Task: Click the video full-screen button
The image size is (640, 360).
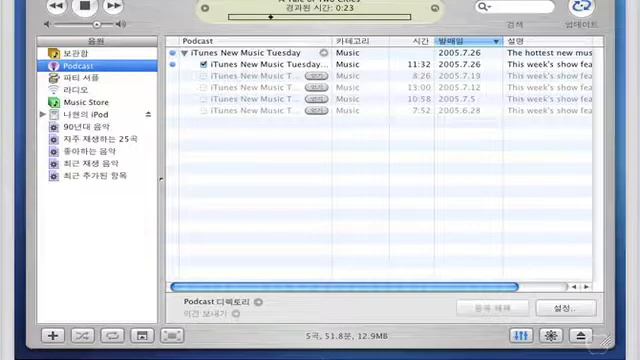Action: coord(172,336)
